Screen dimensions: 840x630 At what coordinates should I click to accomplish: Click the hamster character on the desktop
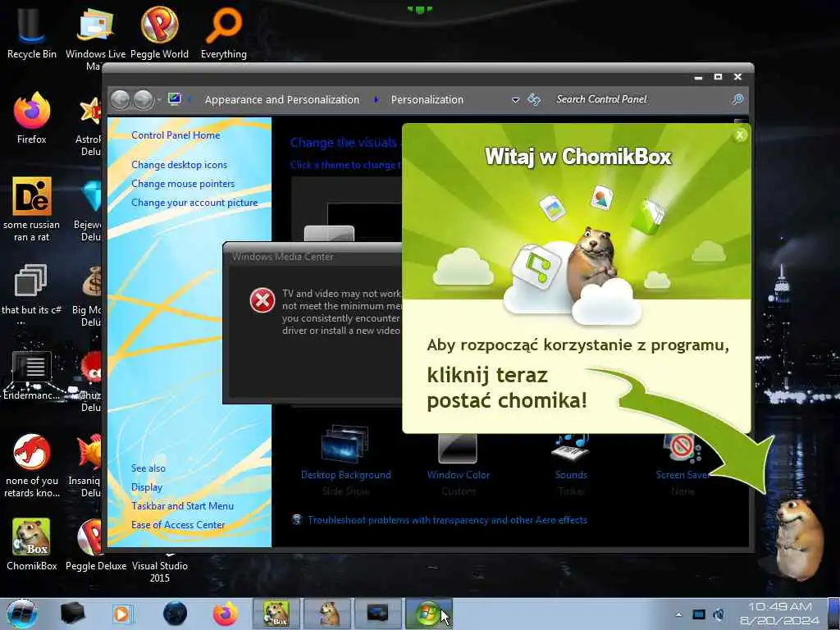tap(798, 538)
